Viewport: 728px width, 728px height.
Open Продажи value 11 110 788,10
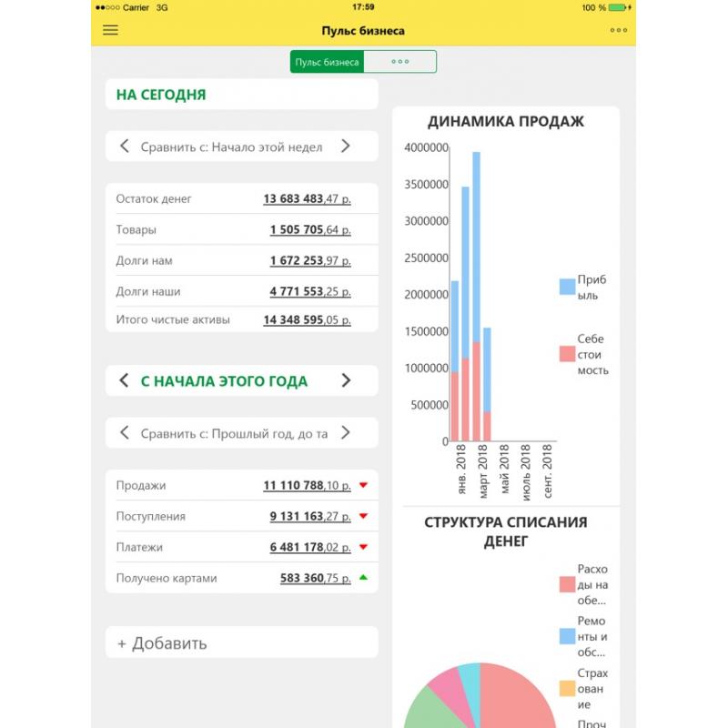307,485
